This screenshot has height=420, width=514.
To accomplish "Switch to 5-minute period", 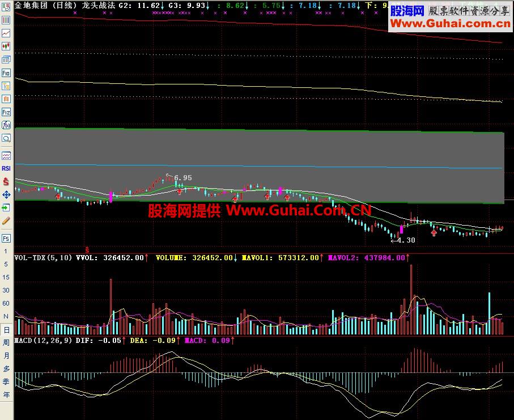I will pyautogui.click(x=6, y=264).
